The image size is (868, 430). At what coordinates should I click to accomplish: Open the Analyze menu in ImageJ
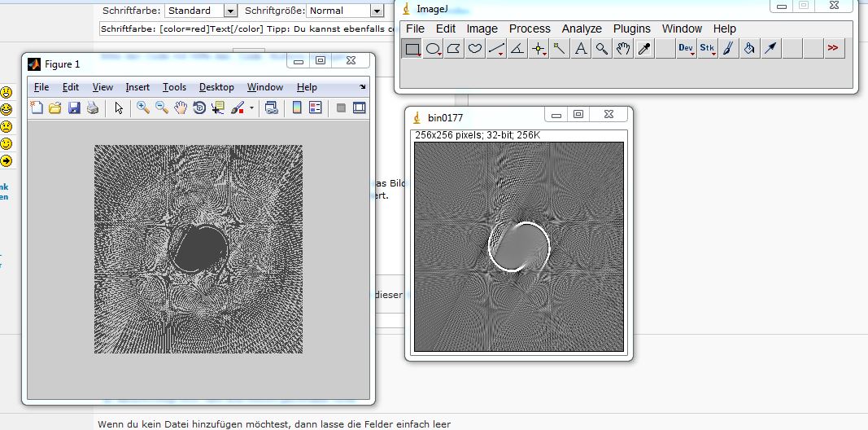point(582,29)
